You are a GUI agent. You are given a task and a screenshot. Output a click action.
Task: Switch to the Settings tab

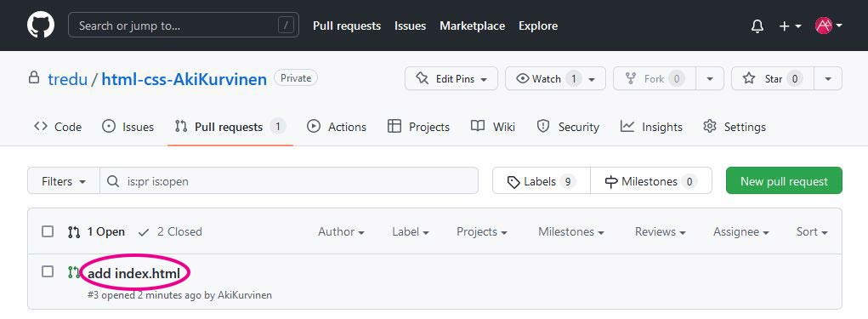click(x=734, y=127)
